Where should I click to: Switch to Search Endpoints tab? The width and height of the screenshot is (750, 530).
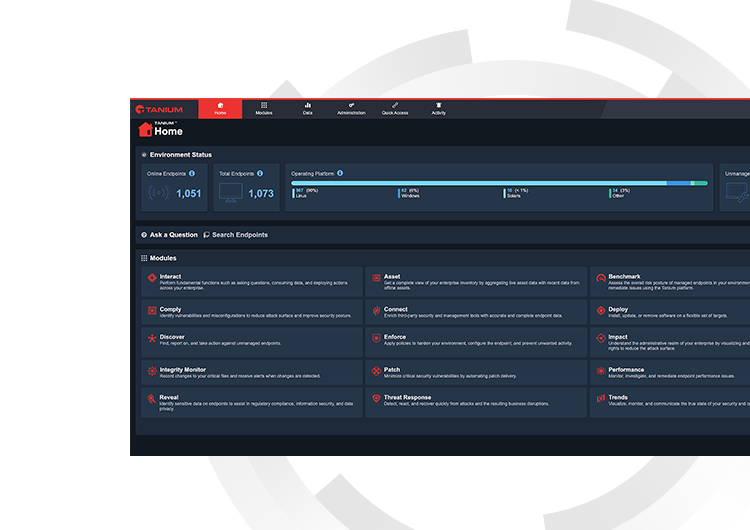click(236, 235)
